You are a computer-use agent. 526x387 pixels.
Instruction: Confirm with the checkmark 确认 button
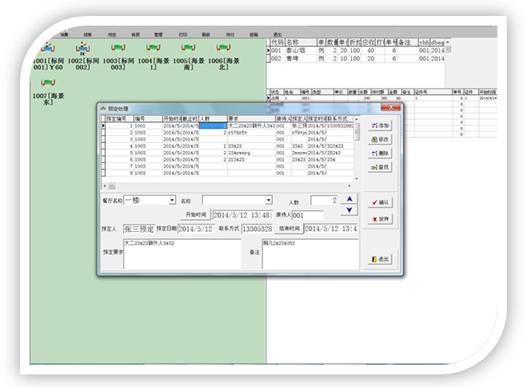(x=380, y=203)
